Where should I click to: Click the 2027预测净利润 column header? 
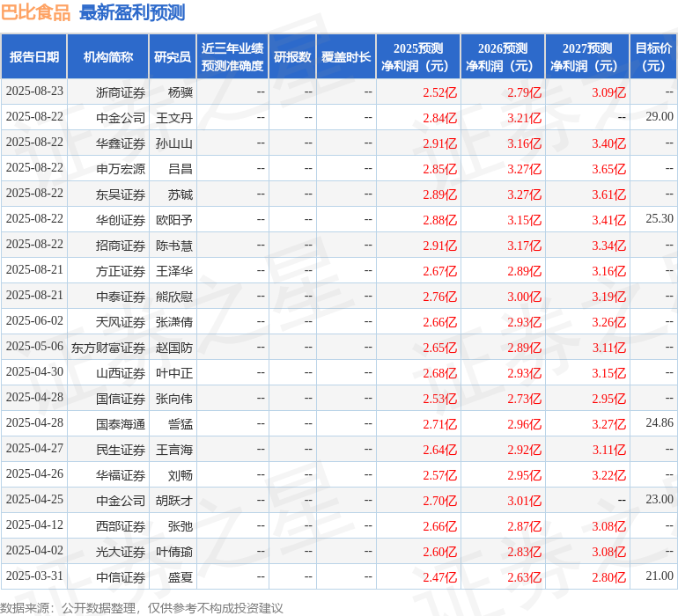(x=587, y=56)
